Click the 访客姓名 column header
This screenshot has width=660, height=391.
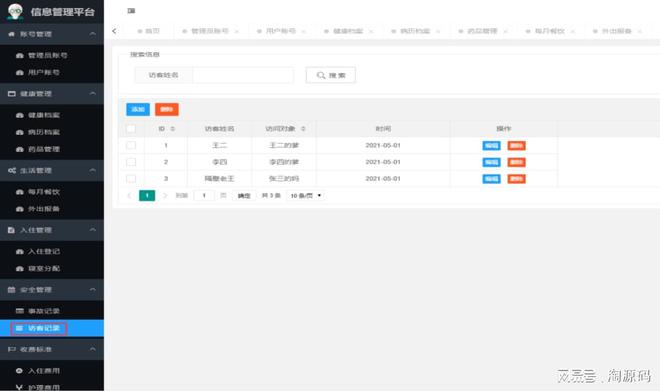pyautogui.click(x=219, y=129)
